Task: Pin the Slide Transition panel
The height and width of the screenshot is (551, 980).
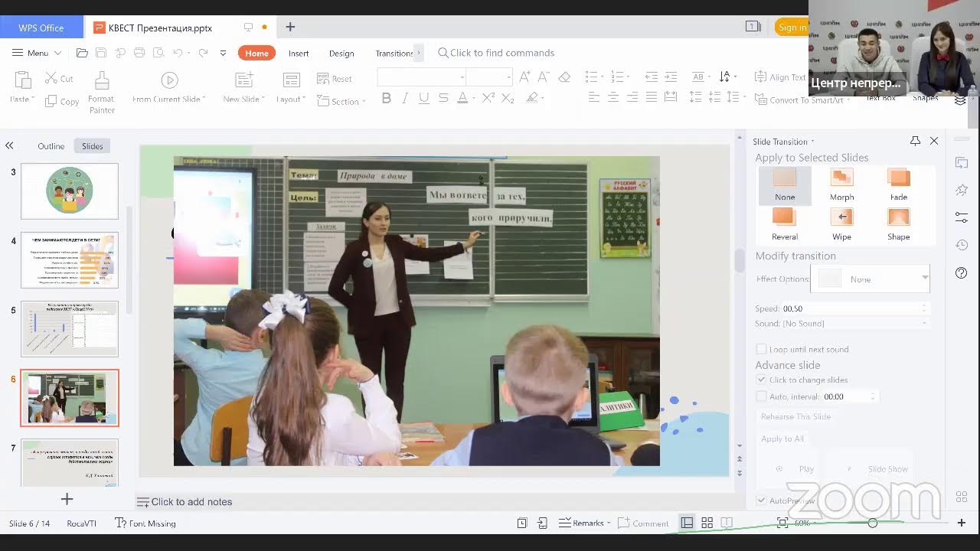Action: point(915,141)
